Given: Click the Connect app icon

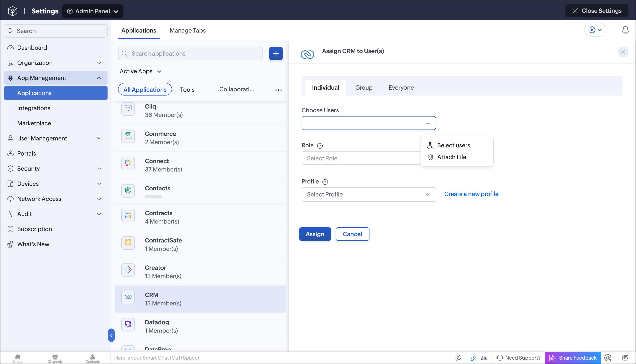Looking at the screenshot, I should [128, 163].
